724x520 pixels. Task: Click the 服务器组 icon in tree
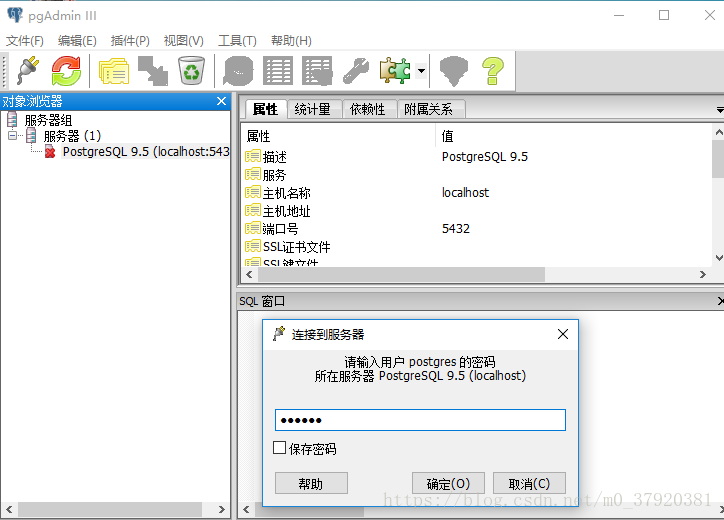tap(12, 120)
